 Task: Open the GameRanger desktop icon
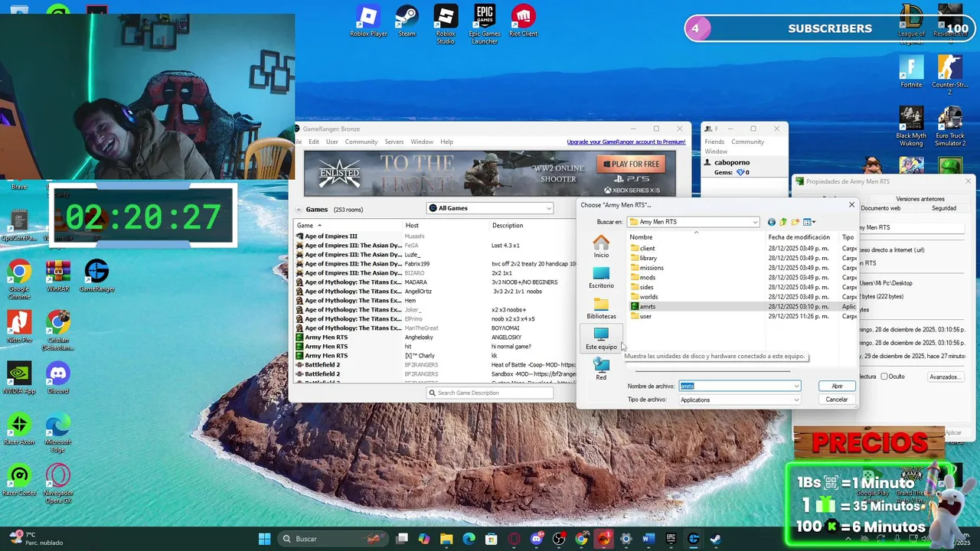[x=96, y=275]
